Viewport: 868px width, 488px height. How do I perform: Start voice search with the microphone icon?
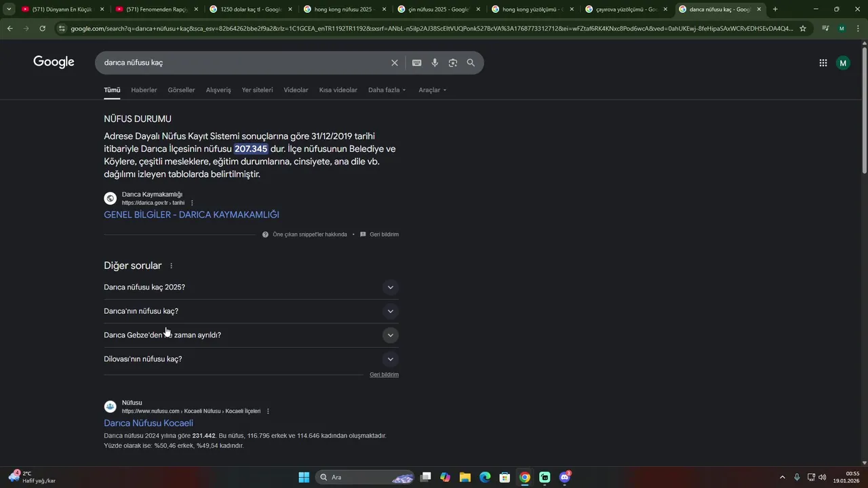(x=435, y=63)
